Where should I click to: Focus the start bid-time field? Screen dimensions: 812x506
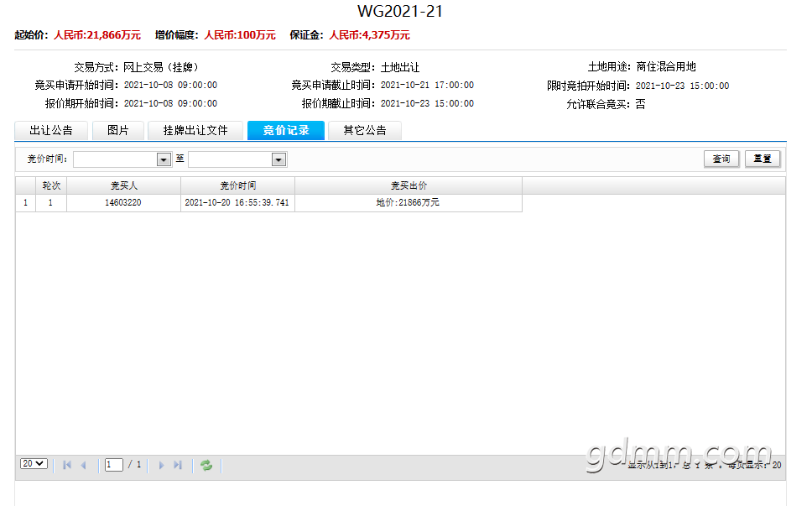115,159
